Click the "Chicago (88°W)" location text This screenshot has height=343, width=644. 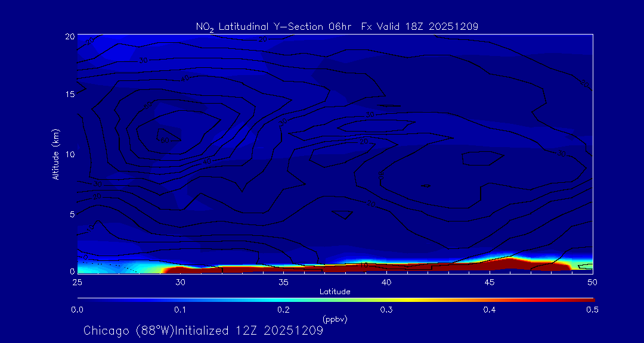[129, 330]
